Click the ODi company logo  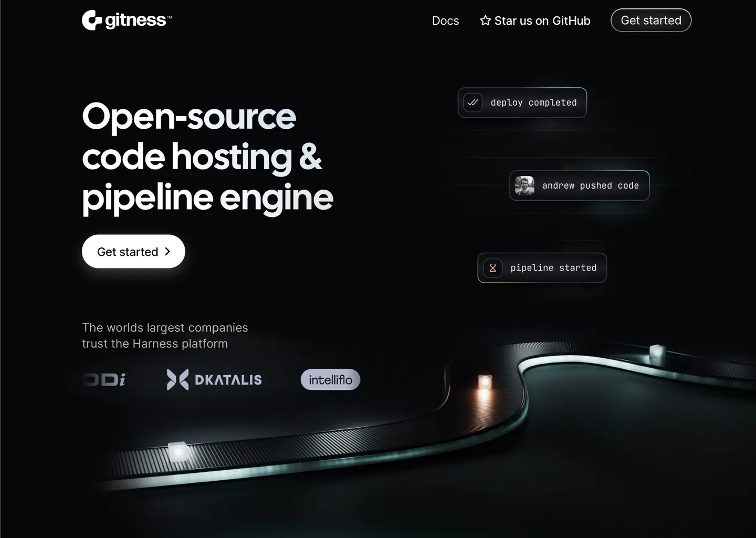pos(104,379)
